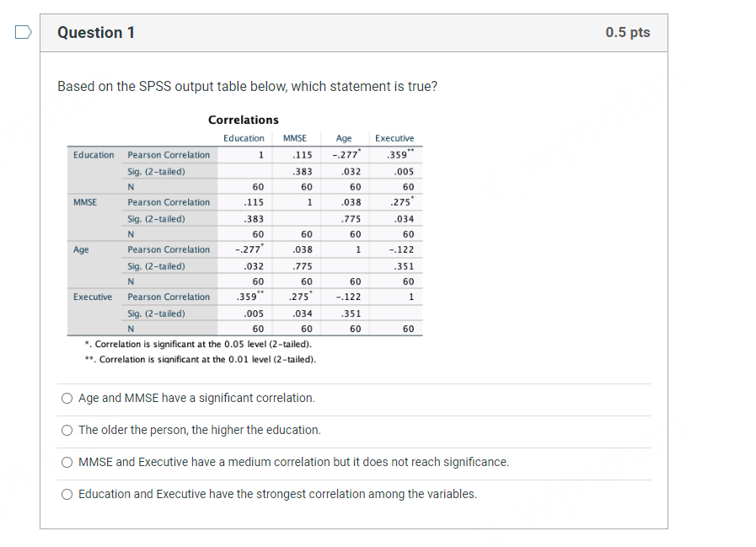Click the N value of 60 under Executive
The image size is (756, 547).
[408, 329]
